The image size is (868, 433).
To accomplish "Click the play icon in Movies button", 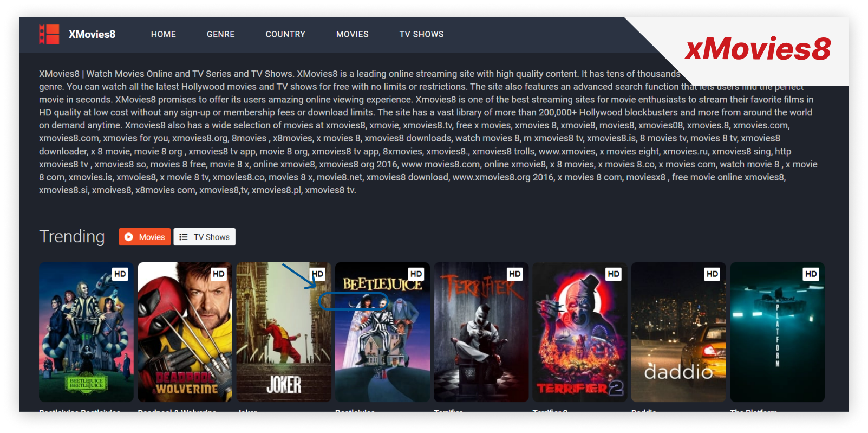I will coord(129,237).
